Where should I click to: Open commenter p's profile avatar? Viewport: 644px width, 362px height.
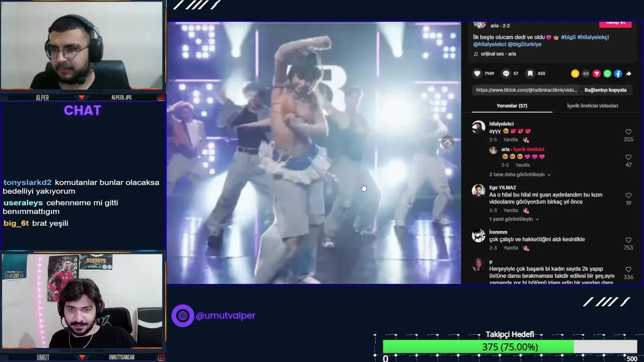478,265
